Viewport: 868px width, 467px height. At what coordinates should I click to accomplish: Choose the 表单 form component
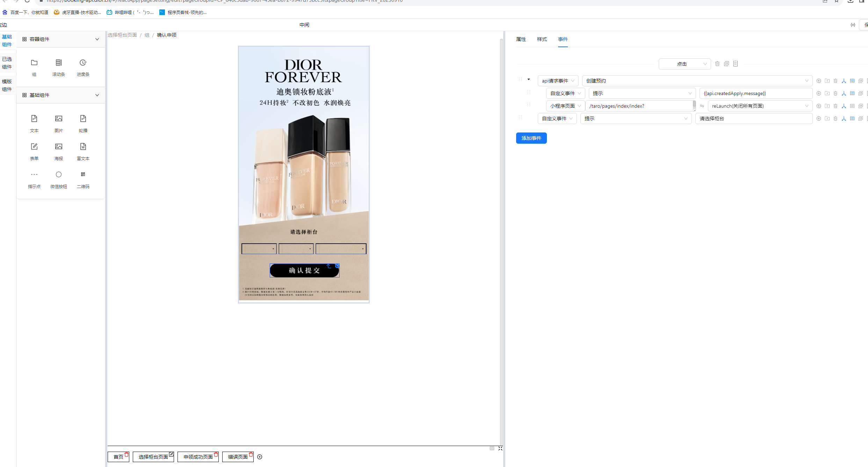(34, 147)
